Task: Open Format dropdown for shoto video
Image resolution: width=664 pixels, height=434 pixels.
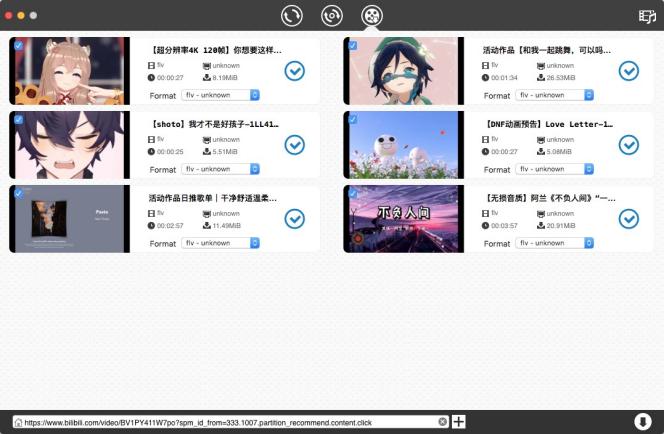Action: (220, 169)
